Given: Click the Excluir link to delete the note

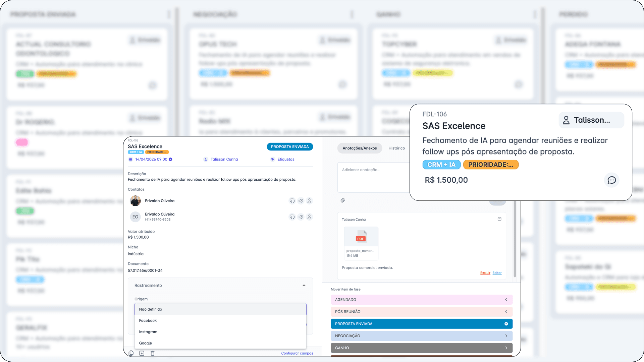Looking at the screenshot, I should [485, 273].
